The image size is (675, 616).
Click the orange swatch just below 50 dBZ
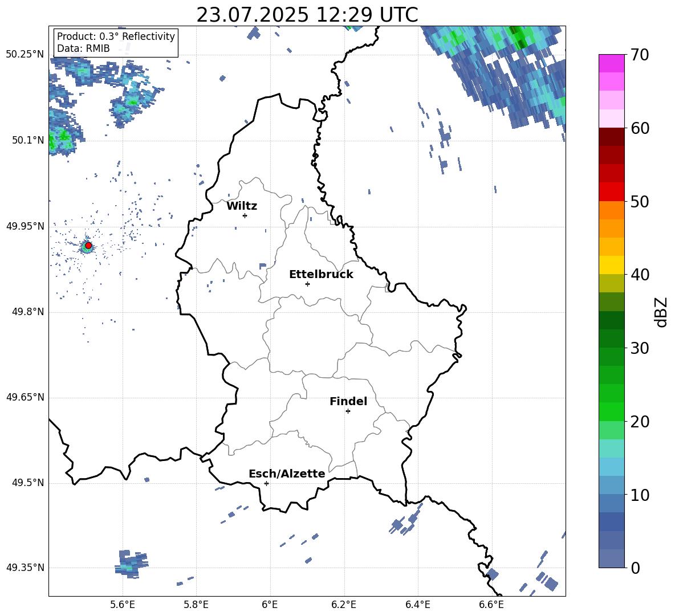pos(611,210)
